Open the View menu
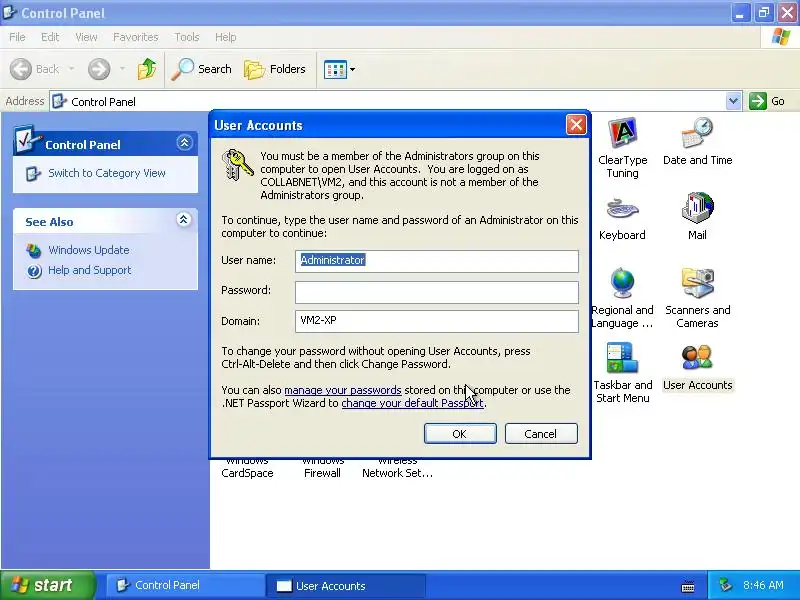Screen dimensions: 800x600 pos(86,37)
